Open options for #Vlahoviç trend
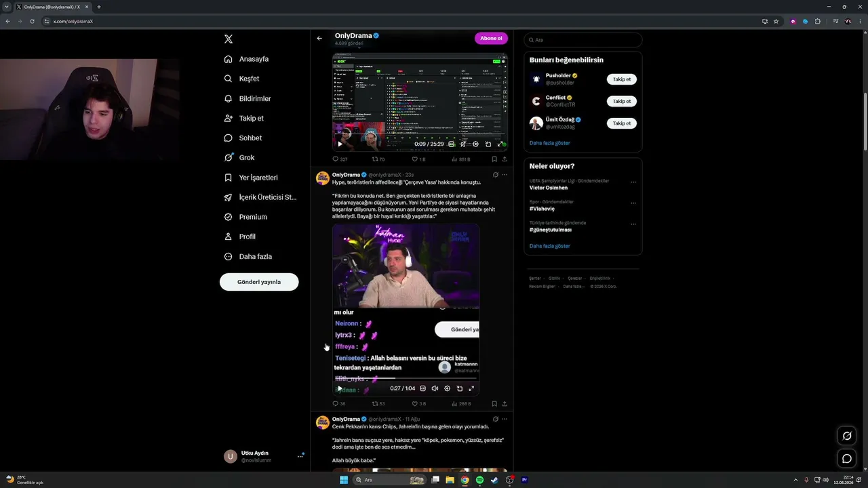This screenshot has width=868, height=488. pyautogui.click(x=633, y=203)
